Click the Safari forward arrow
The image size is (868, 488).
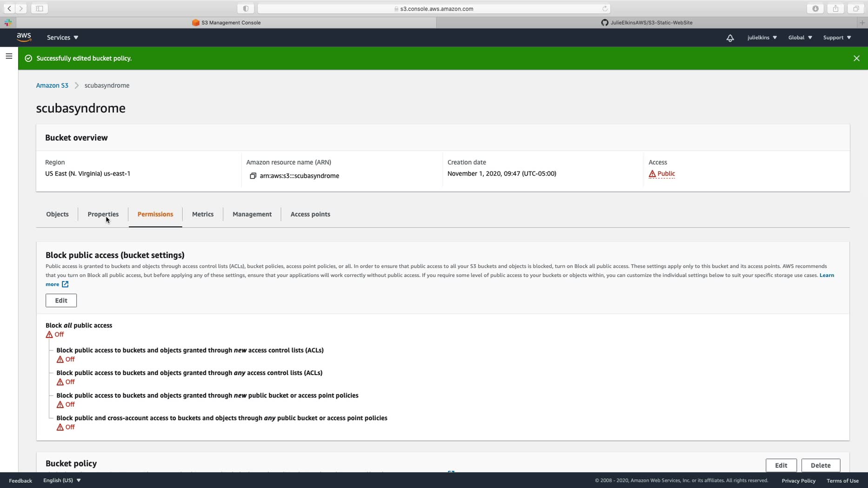[21, 8]
